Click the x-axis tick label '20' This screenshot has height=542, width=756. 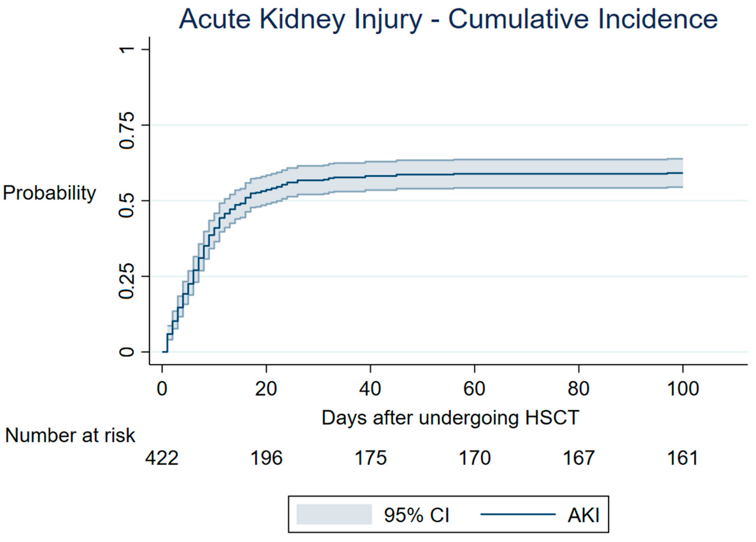(266, 389)
